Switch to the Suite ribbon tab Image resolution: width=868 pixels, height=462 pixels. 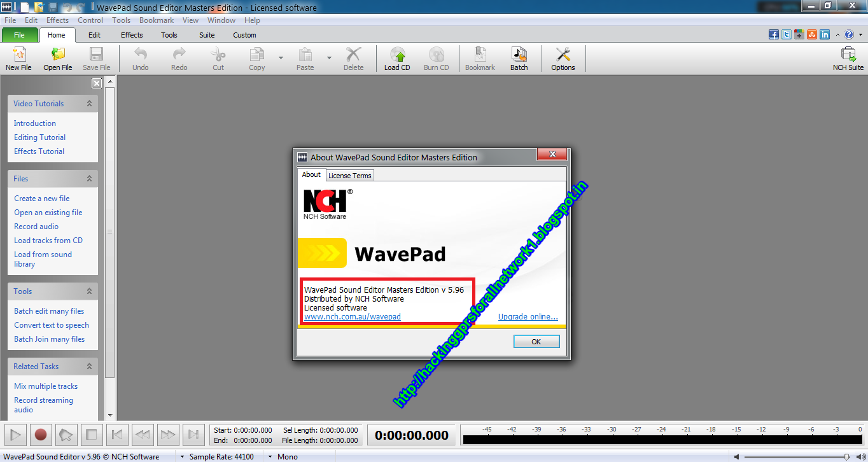pos(207,35)
